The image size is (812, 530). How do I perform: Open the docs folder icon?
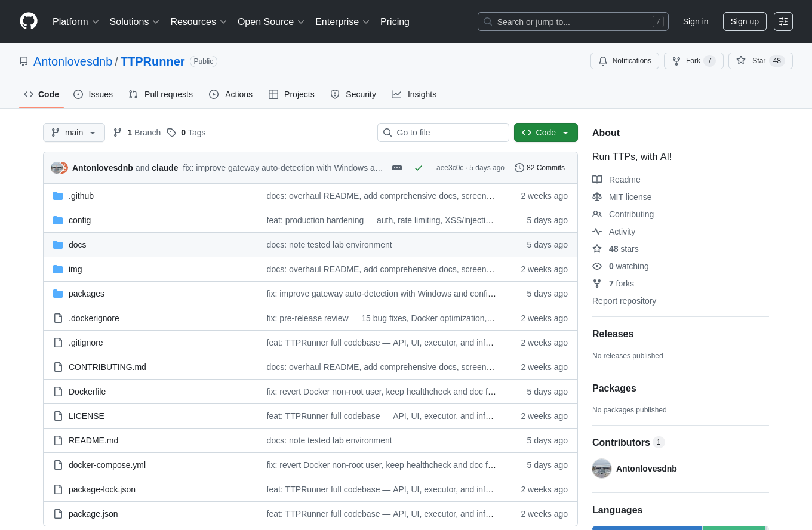tap(58, 245)
